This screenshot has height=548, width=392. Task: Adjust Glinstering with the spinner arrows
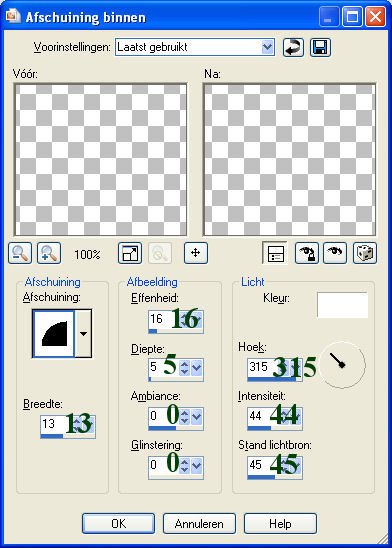point(184,466)
